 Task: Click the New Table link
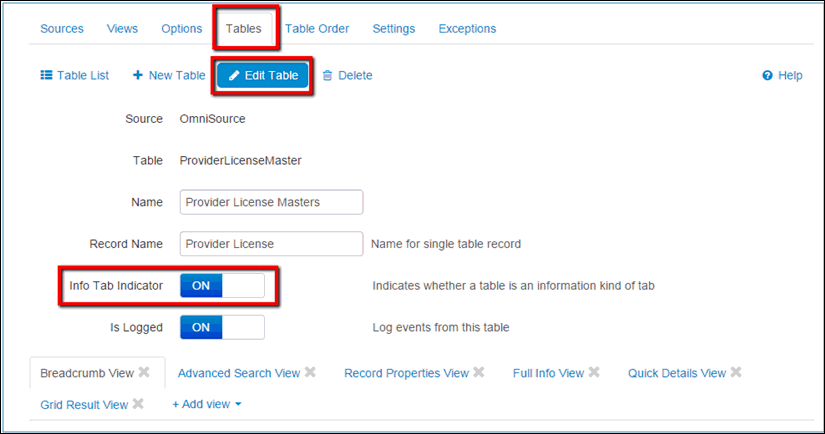tap(168, 75)
